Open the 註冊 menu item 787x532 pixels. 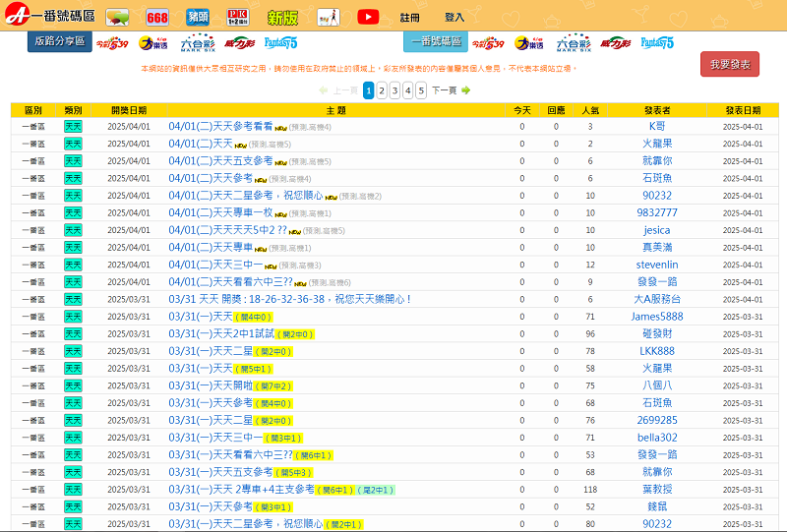point(410,18)
